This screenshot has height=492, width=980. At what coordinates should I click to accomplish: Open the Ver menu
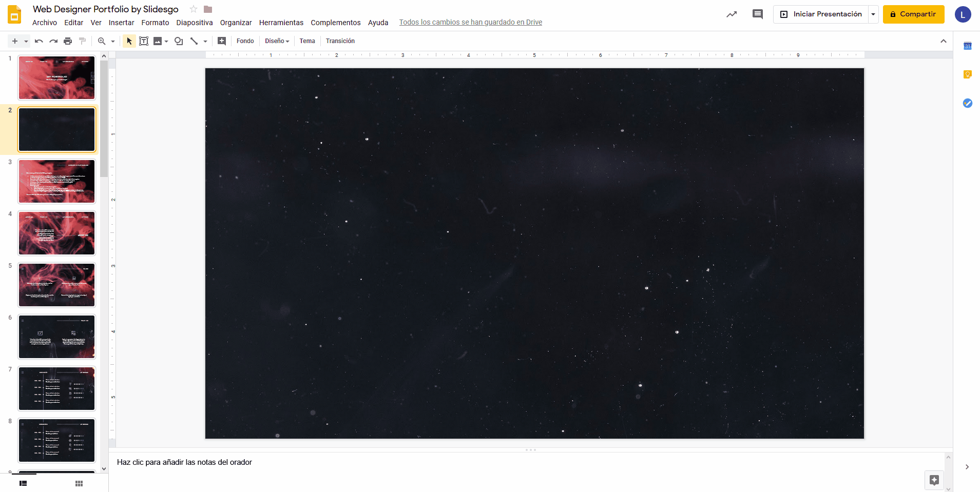tap(96, 23)
